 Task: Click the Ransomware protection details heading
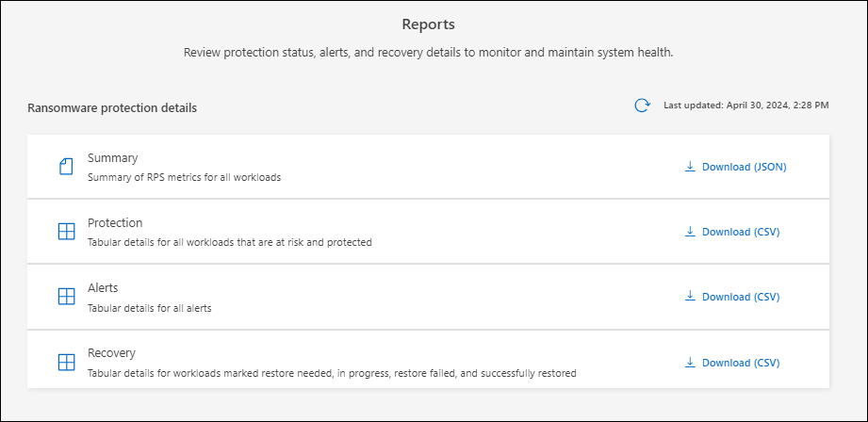(x=112, y=108)
